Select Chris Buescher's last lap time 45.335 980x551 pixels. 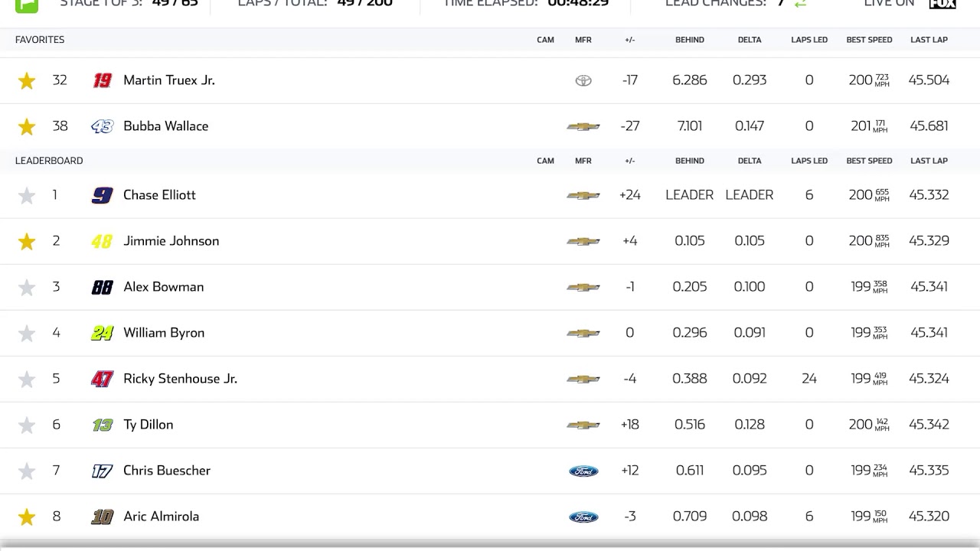pos(929,471)
